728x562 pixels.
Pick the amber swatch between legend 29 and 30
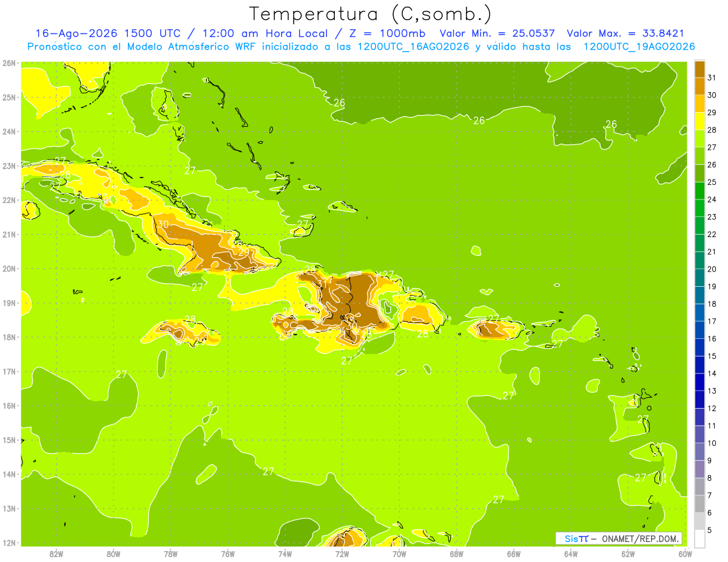click(x=700, y=104)
